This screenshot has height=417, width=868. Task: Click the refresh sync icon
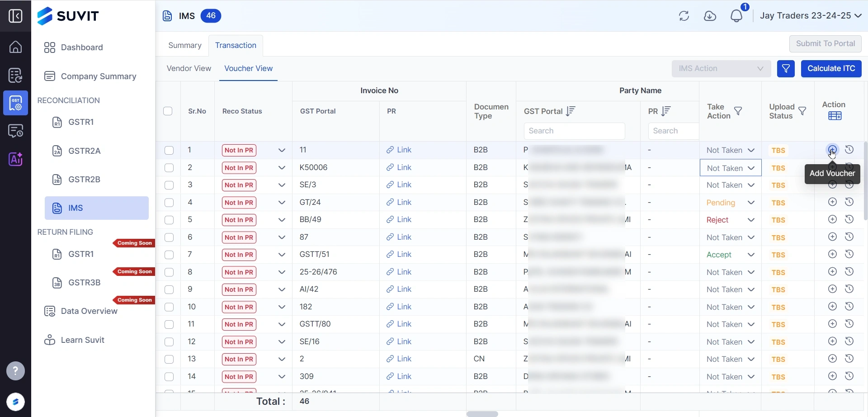[x=684, y=16]
